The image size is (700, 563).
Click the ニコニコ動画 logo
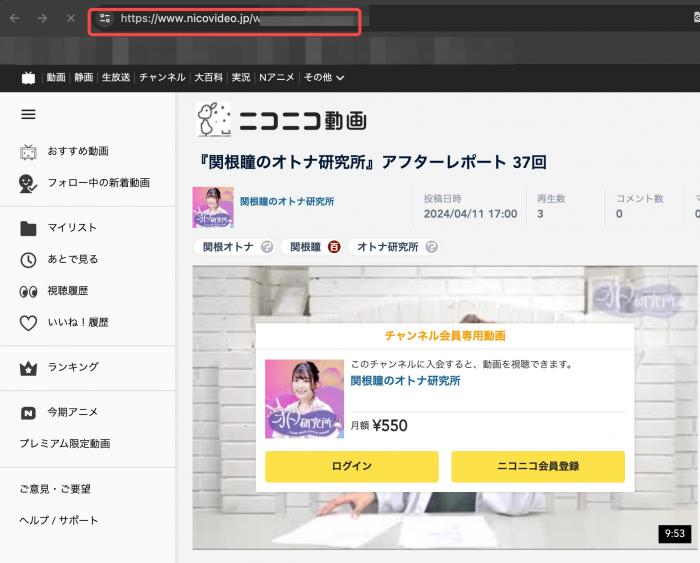(x=281, y=120)
